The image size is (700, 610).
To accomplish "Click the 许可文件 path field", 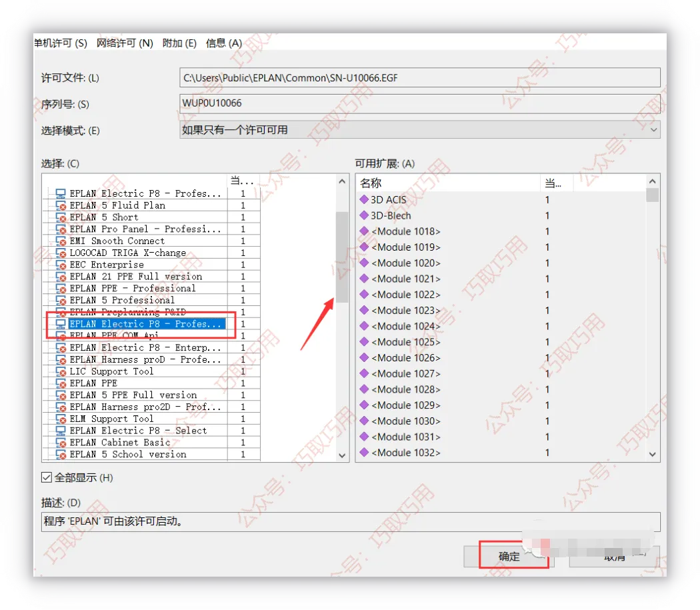I will point(419,78).
